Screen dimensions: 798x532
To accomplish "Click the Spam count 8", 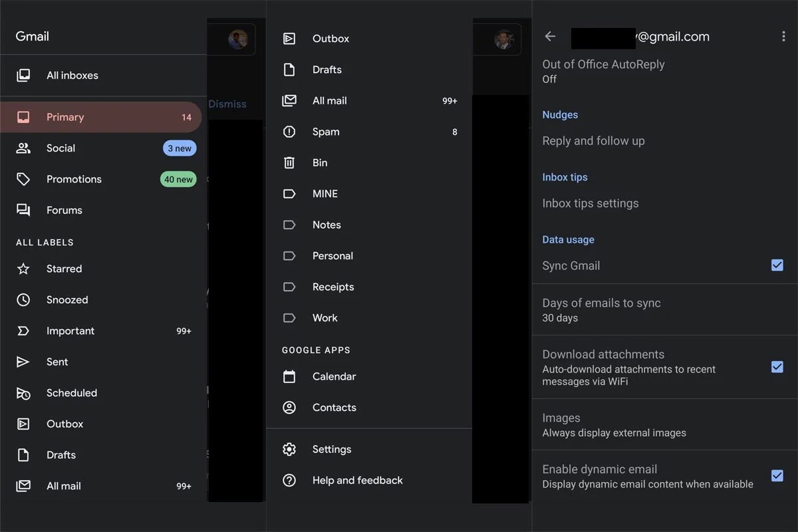I will (455, 132).
